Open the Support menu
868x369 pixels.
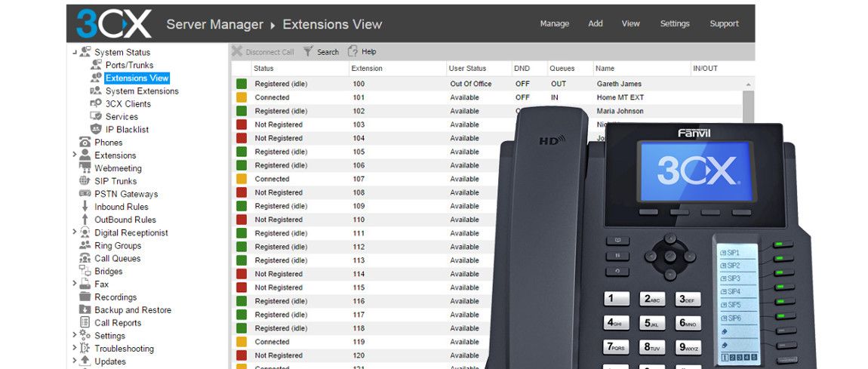(724, 24)
